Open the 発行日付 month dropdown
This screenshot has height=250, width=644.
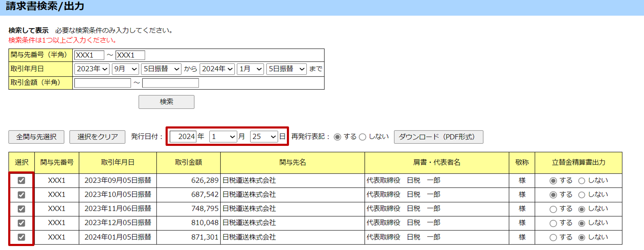click(223, 137)
